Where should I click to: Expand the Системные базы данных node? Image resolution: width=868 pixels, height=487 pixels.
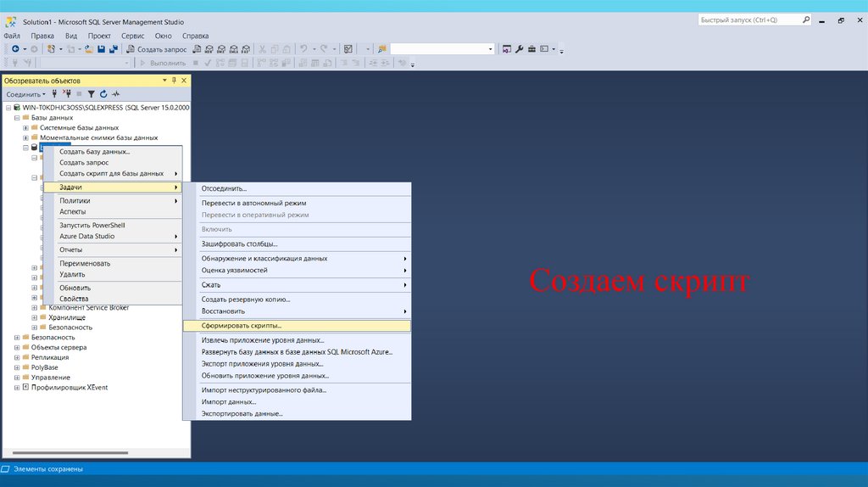point(26,127)
